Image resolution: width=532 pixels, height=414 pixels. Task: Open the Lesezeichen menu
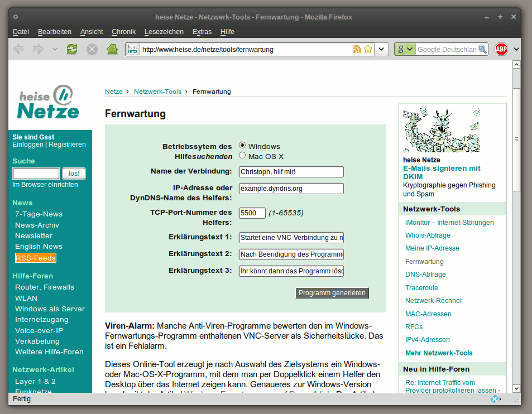click(164, 32)
